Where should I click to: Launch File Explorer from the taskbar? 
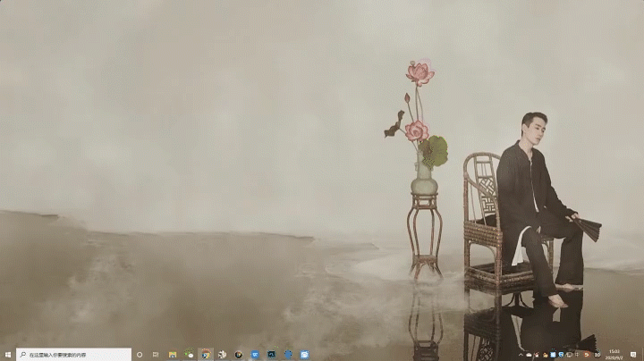click(x=173, y=355)
